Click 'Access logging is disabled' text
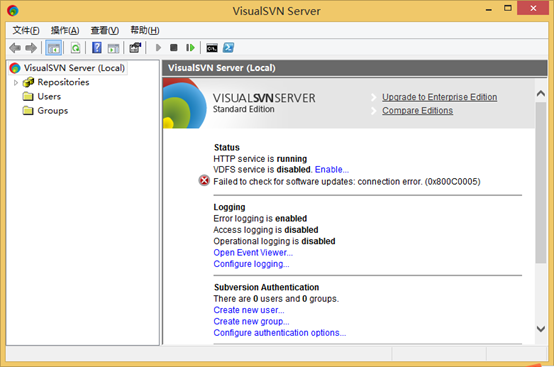 click(266, 230)
